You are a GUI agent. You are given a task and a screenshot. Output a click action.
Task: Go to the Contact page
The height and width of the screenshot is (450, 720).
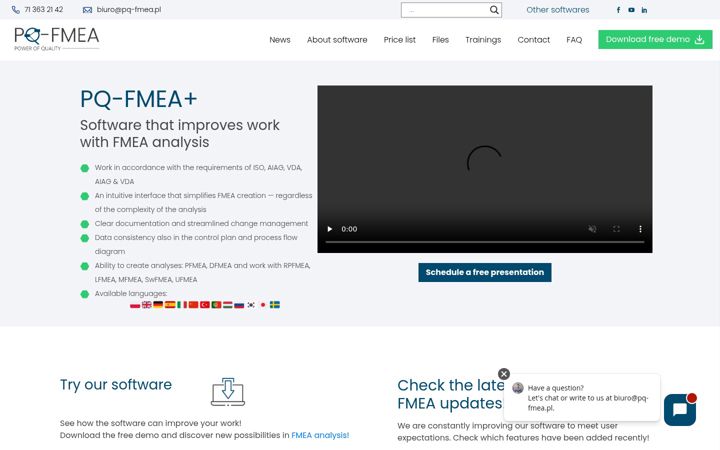[x=534, y=40]
